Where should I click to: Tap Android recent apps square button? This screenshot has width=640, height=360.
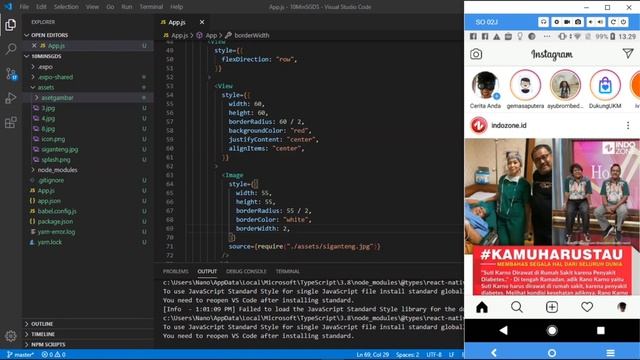click(x=600, y=330)
